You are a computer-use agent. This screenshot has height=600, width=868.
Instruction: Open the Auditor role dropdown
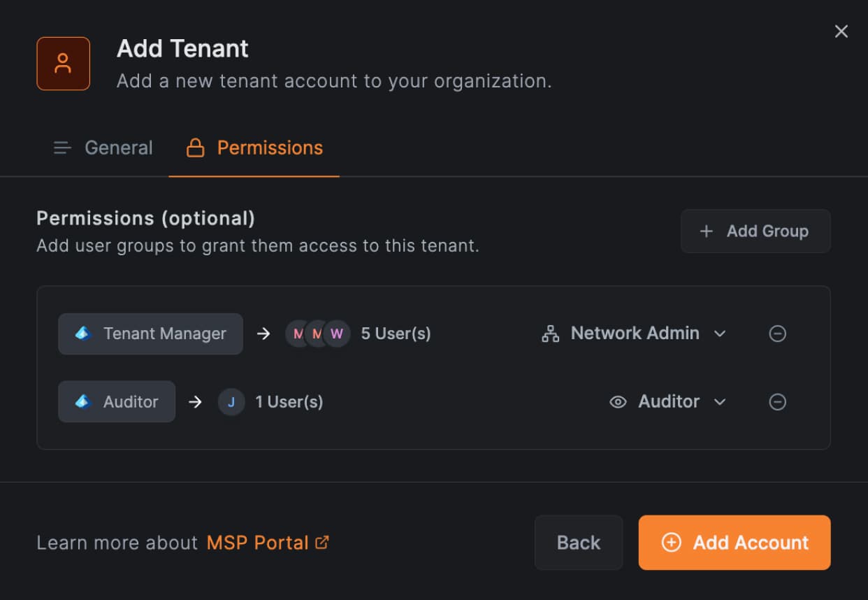[721, 401]
